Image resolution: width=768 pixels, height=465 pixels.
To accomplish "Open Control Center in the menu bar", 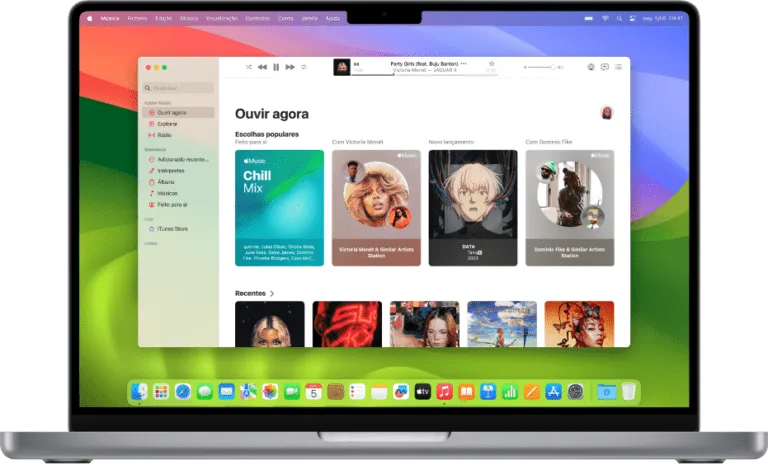I will [x=632, y=19].
